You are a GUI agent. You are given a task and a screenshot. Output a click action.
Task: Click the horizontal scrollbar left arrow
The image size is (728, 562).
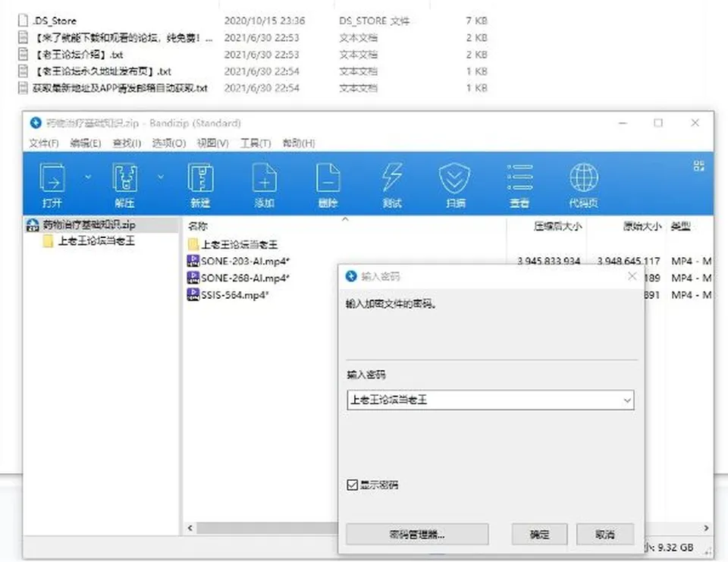pos(190,528)
